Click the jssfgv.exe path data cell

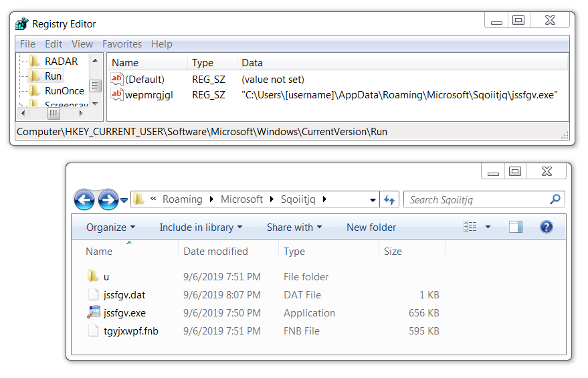[x=400, y=95]
